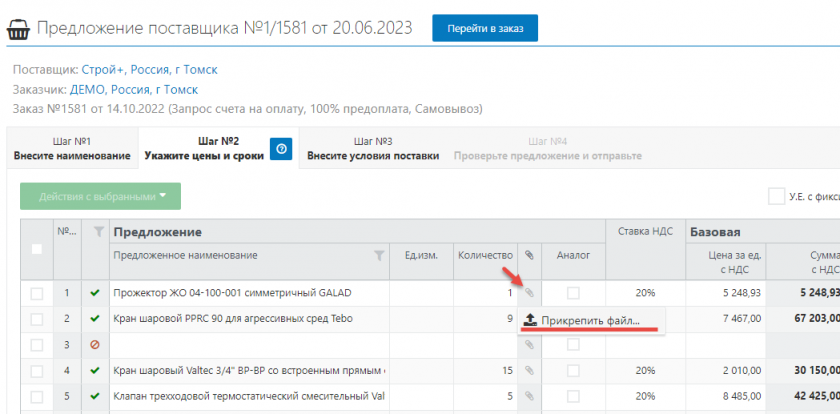Image resolution: width=840 pixels, height=414 pixels.
Task: Click the filter icon in the status column header
Action: [x=97, y=232]
